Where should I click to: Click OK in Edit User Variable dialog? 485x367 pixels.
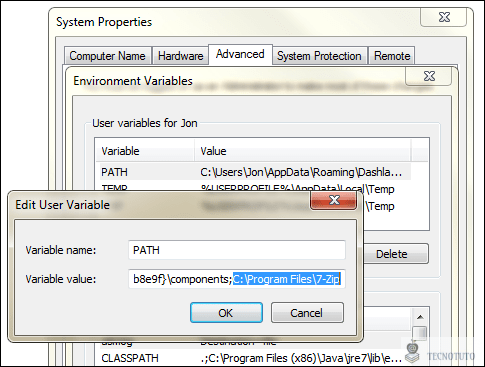click(226, 313)
